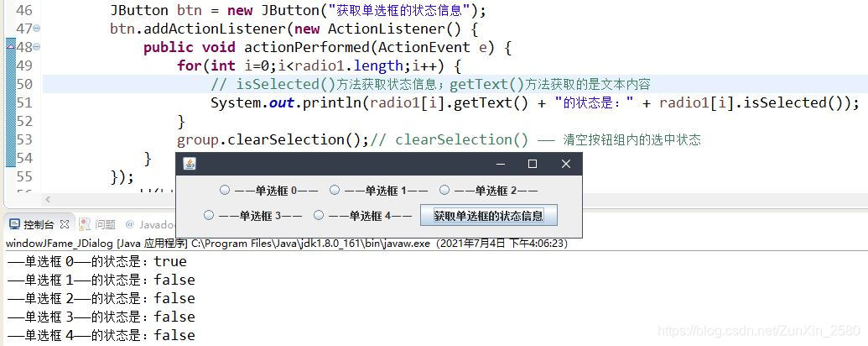The image size is (868, 346).
Task: Select radio button 单选框 1
Action: pos(335,190)
